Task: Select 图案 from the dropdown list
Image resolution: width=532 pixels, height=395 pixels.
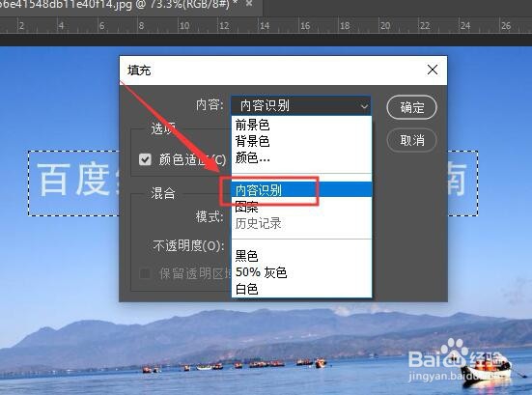Action: pyautogui.click(x=301, y=207)
